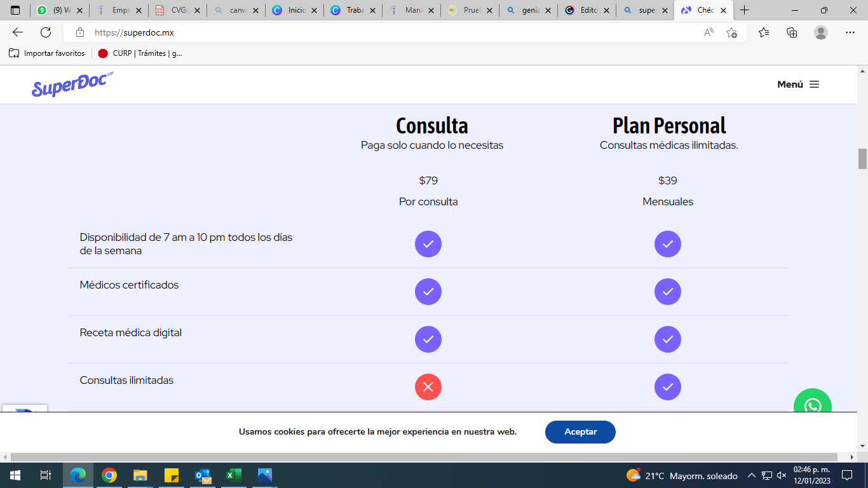Click the vertical page scrollbar thumb
This screenshot has height=488, width=868.
pyautogui.click(x=862, y=159)
